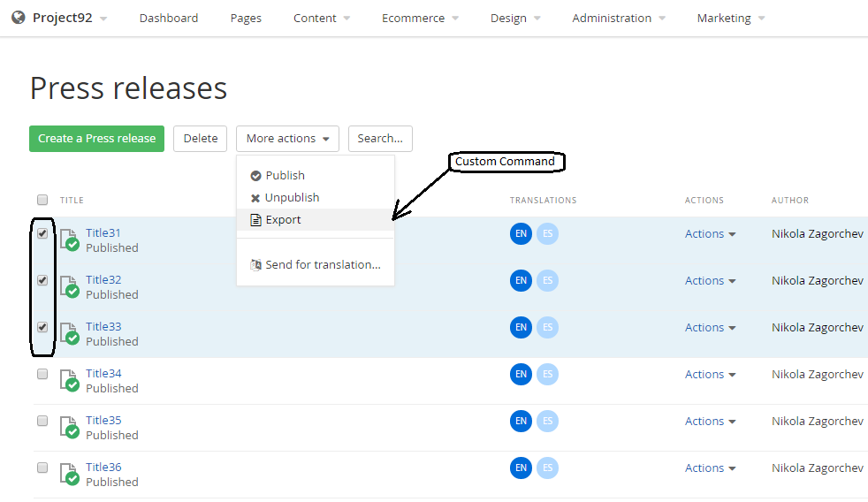
Task: Check the Title36 row checkbox
Action: click(x=42, y=468)
